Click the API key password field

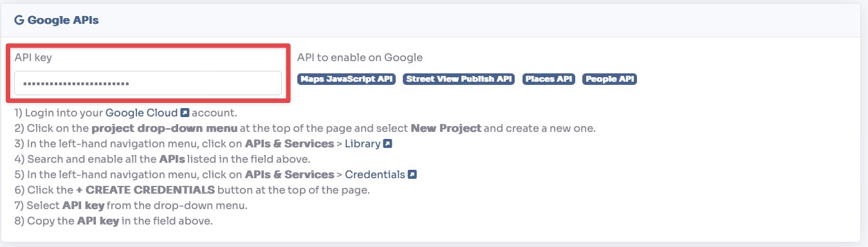(x=148, y=83)
